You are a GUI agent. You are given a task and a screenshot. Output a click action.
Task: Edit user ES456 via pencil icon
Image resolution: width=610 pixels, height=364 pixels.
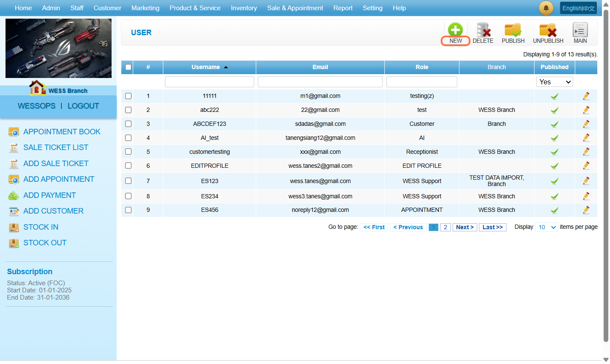point(586,210)
